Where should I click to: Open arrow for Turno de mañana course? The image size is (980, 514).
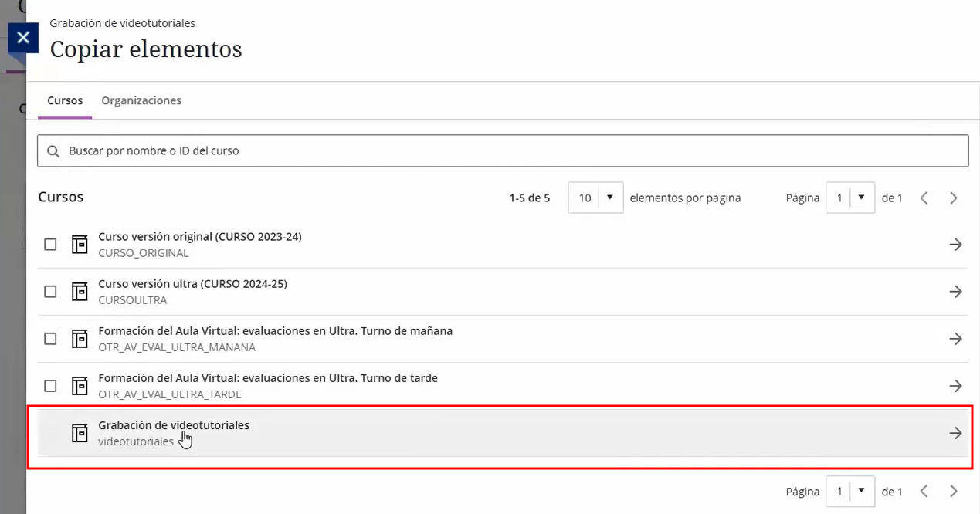click(x=955, y=339)
